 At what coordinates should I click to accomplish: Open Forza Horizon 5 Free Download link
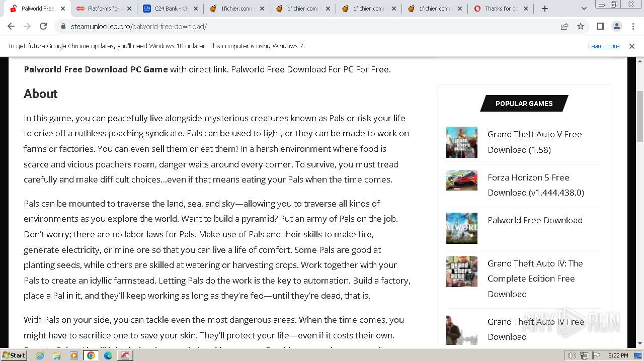(x=536, y=185)
